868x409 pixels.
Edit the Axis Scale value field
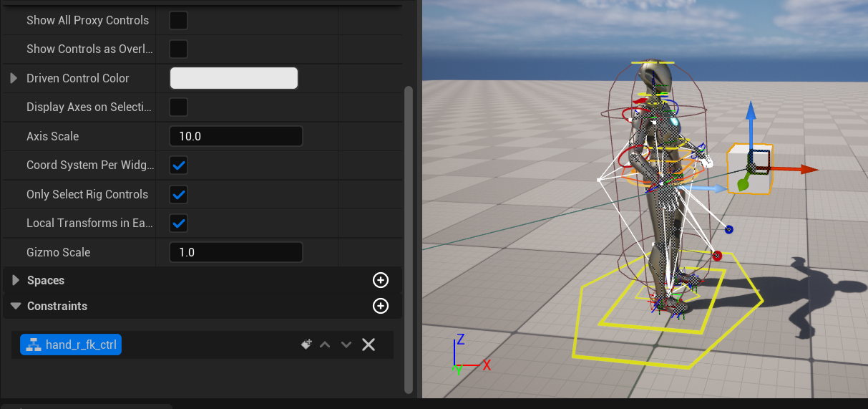click(236, 136)
